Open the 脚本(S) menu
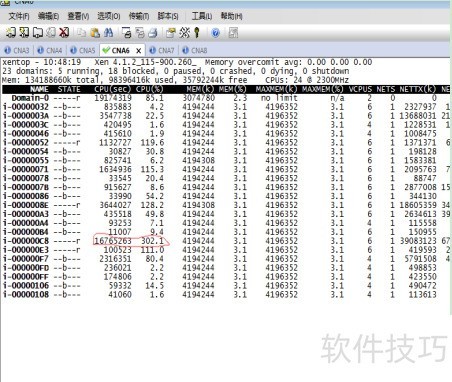The height and width of the screenshot is (382, 452). click(168, 16)
